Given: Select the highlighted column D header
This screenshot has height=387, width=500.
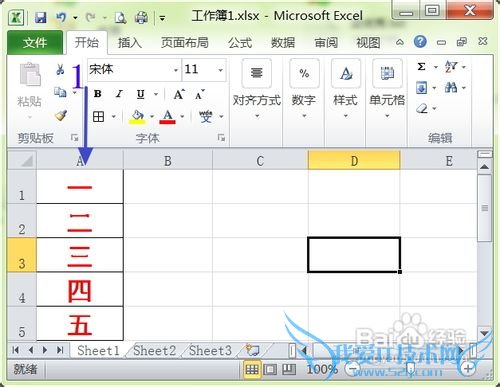Looking at the screenshot, I should [354, 161].
